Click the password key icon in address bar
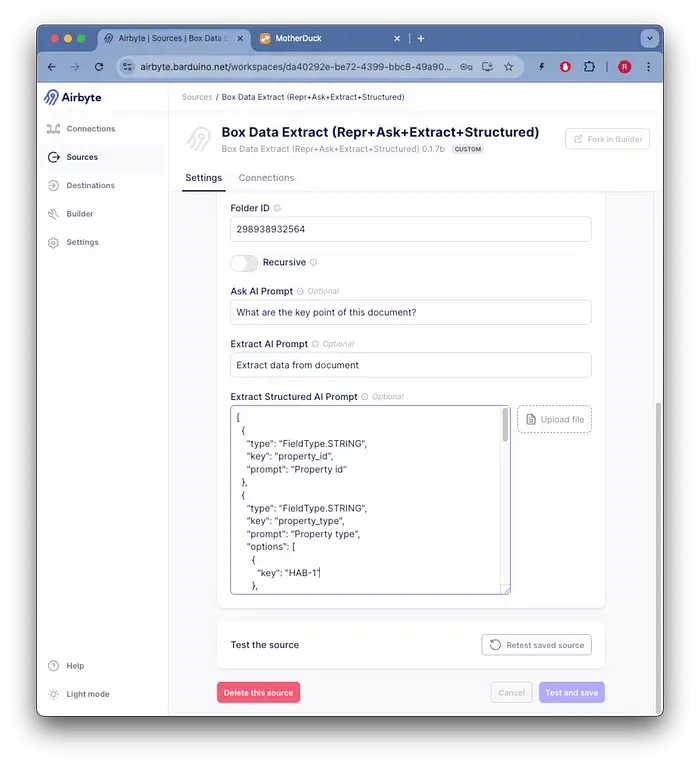 click(x=466, y=67)
